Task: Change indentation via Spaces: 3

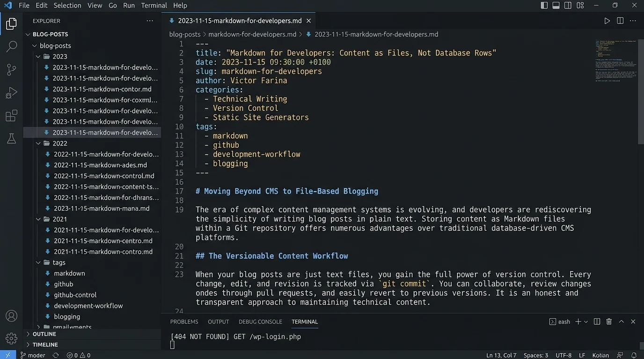Action: 536,355
